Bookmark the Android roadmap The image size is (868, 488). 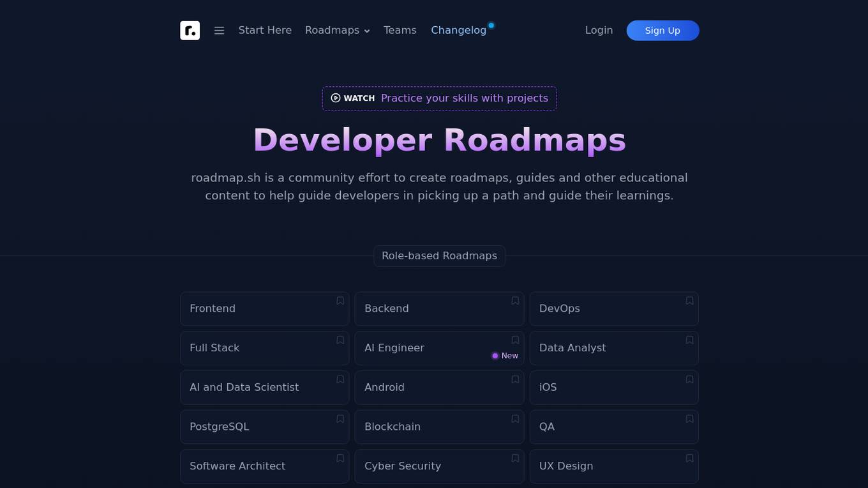click(515, 379)
